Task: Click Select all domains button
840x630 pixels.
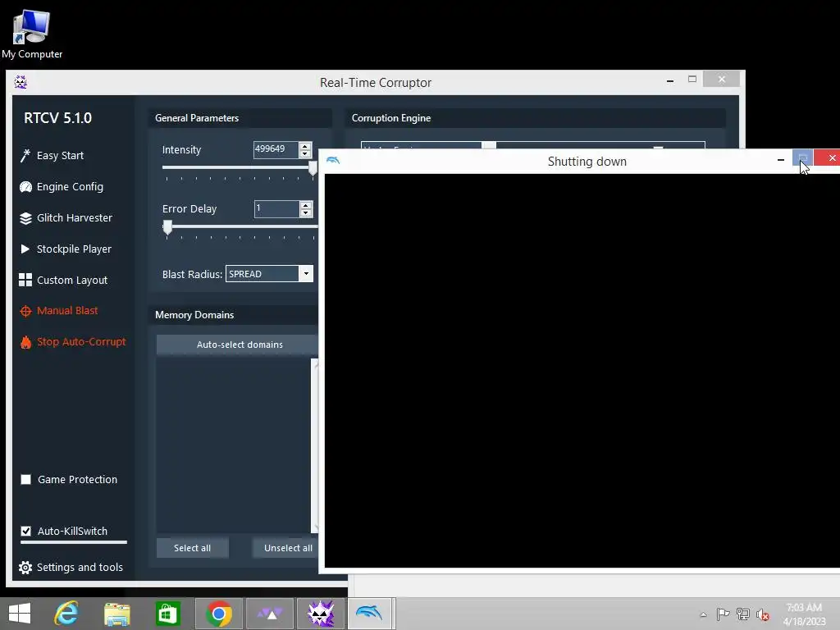Action: pos(192,548)
